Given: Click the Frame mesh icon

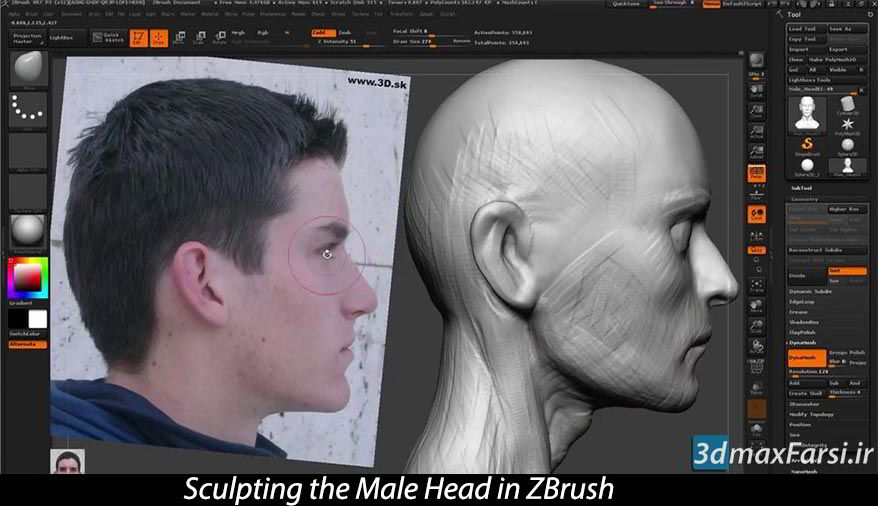Looking at the screenshot, I should (756, 285).
